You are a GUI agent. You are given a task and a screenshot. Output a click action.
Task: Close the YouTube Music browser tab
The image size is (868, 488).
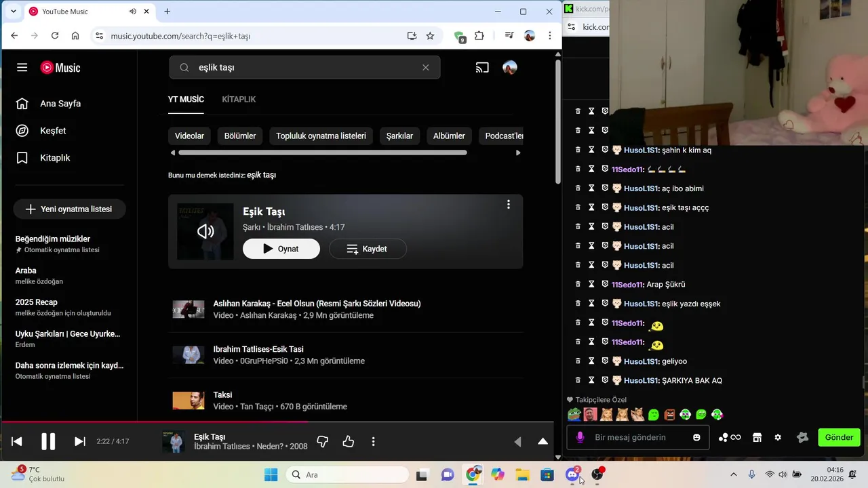(146, 12)
